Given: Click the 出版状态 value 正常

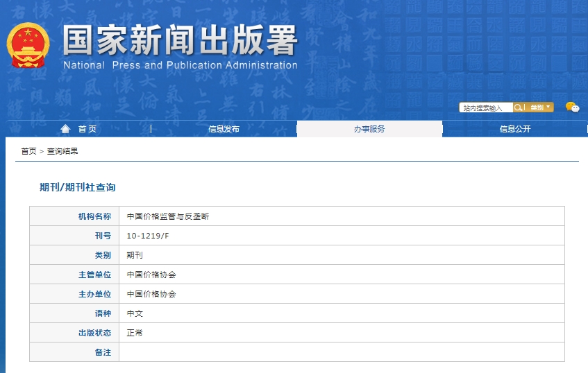Looking at the screenshot, I should [x=135, y=333].
